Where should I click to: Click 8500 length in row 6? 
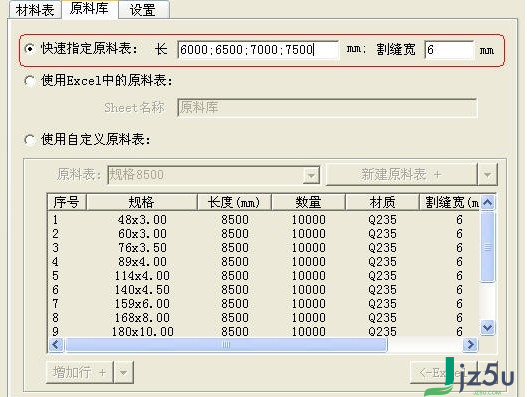(235, 290)
